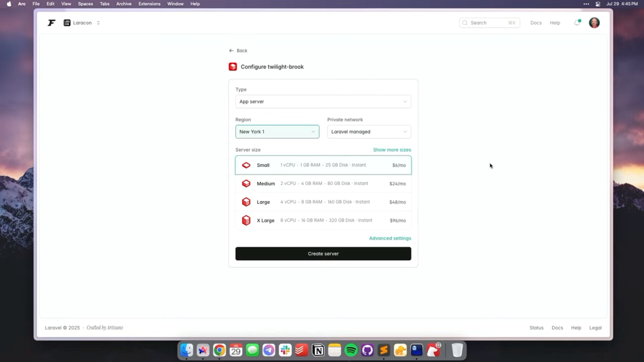
Task: Open the Region dropdown showing New York 1
Action: (277, 132)
